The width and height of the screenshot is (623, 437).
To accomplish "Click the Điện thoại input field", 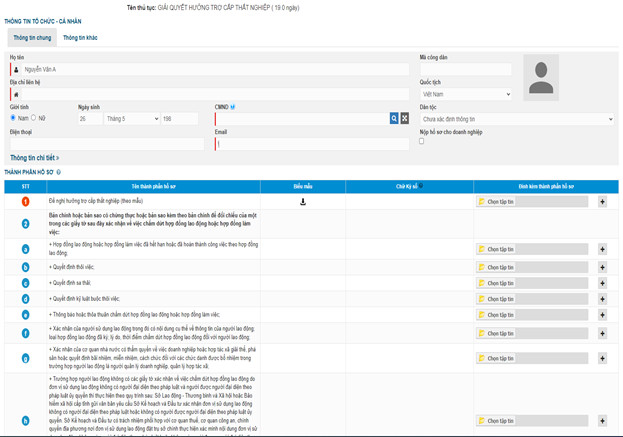I will (107, 144).
